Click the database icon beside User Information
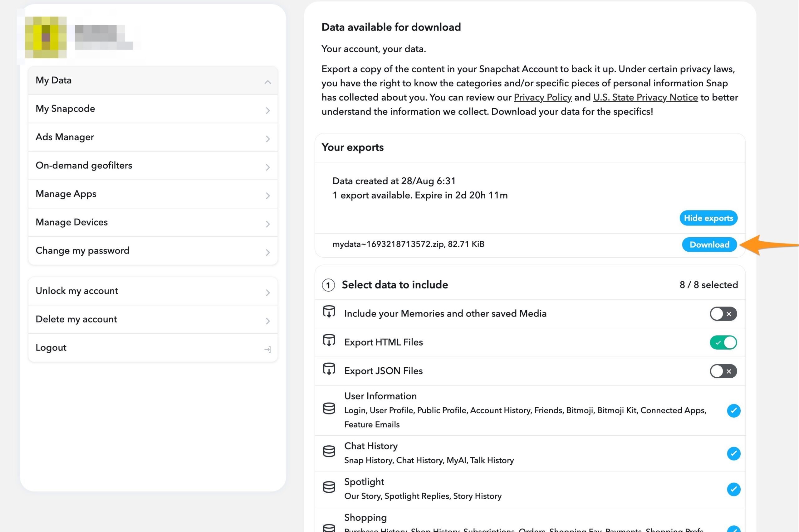This screenshot has height=532, width=799. point(329,409)
